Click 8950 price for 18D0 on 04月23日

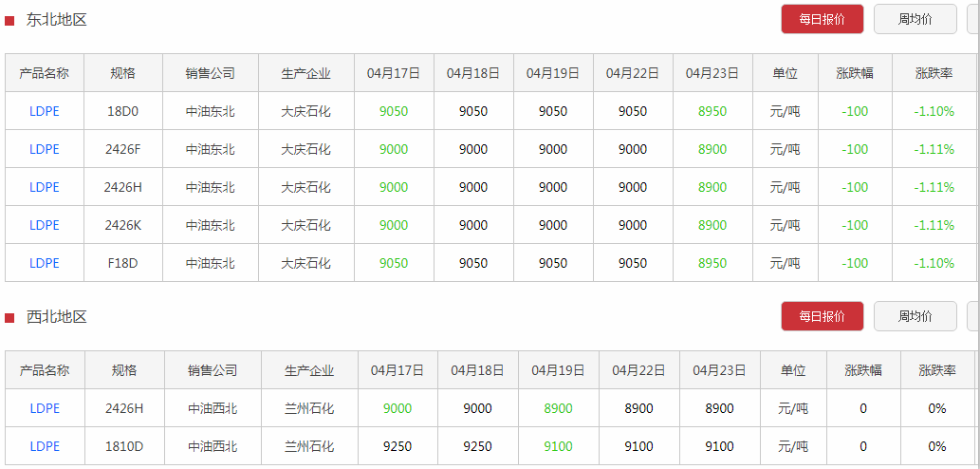(x=712, y=111)
